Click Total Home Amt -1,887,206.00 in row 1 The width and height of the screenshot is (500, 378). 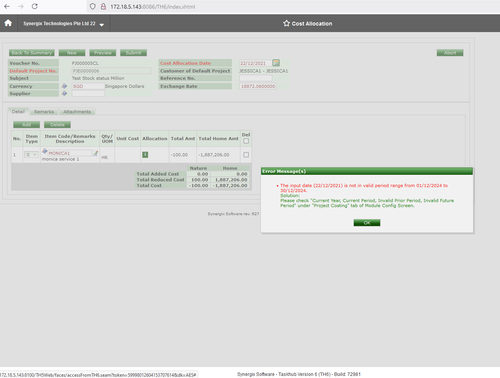pos(214,155)
